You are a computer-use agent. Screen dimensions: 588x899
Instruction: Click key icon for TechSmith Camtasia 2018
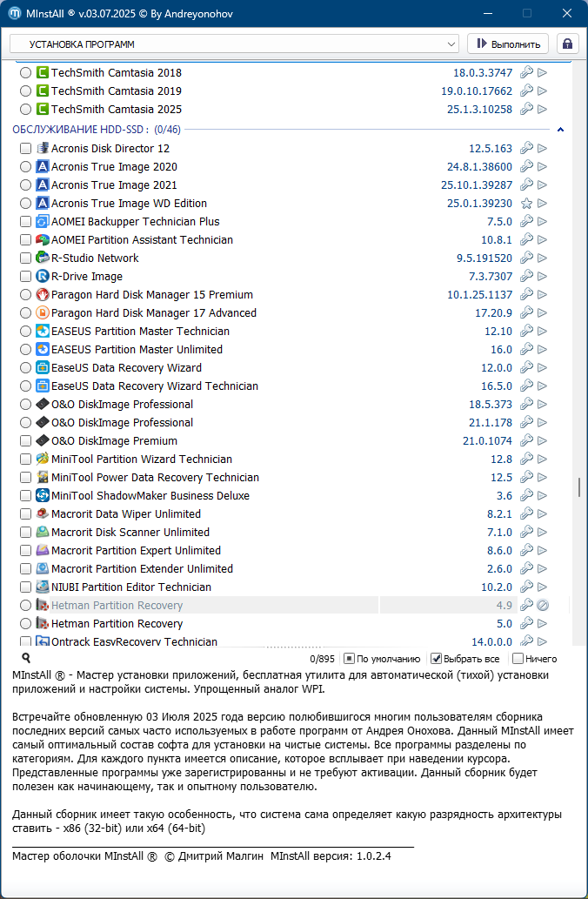click(x=526, y=73)
